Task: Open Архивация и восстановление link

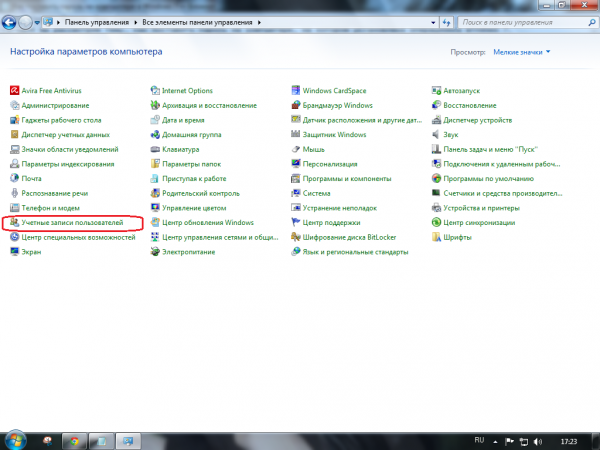Action: [209, 106]
